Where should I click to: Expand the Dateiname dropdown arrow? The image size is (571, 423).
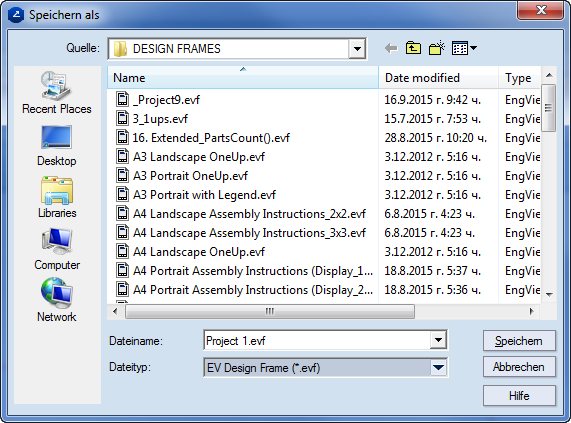click(438, 340)
